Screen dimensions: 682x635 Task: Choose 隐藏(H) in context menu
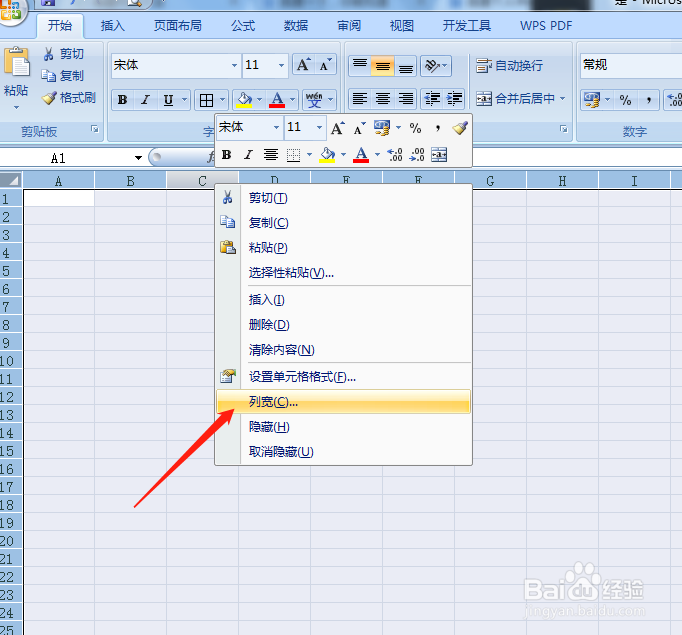(343, 427)
